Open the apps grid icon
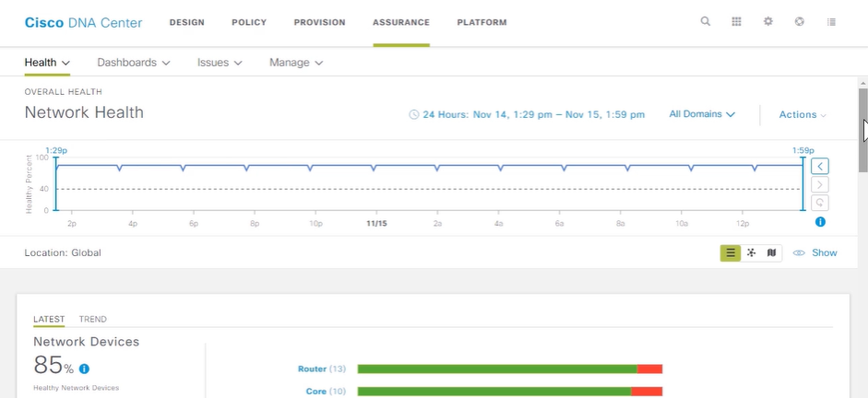This screenshot has width=868, height=398. [x=736, y=21]
